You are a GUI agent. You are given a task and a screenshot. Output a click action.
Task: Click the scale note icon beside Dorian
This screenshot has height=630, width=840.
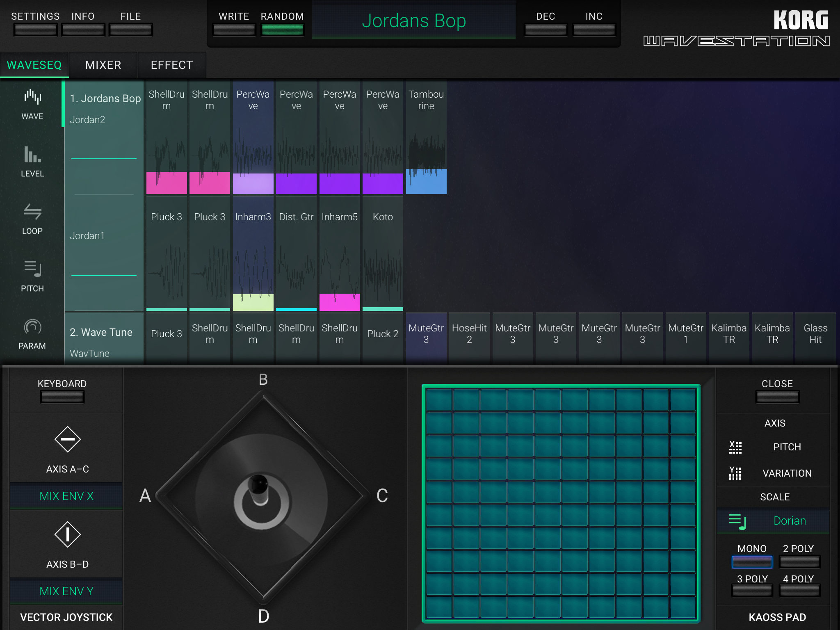coord(737,521)
